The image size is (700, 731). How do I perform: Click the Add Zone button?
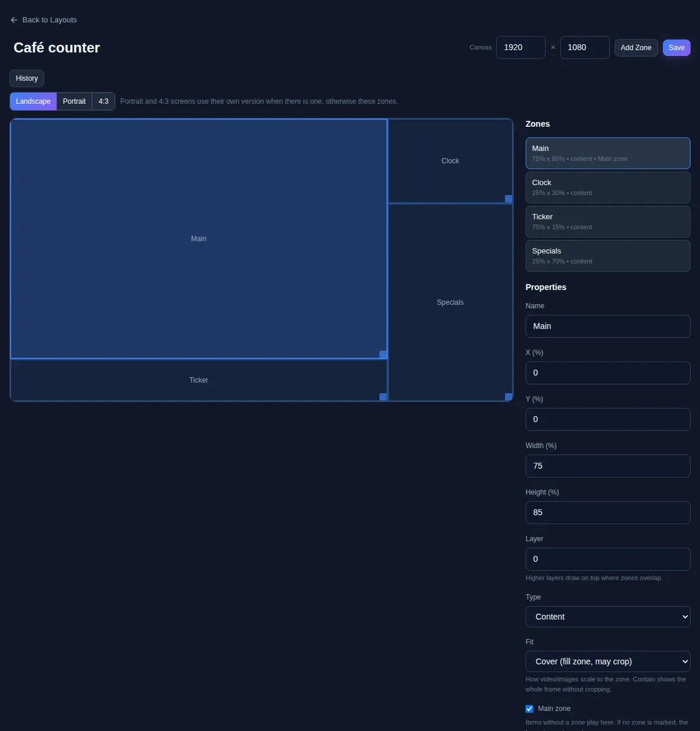(636, 48)
